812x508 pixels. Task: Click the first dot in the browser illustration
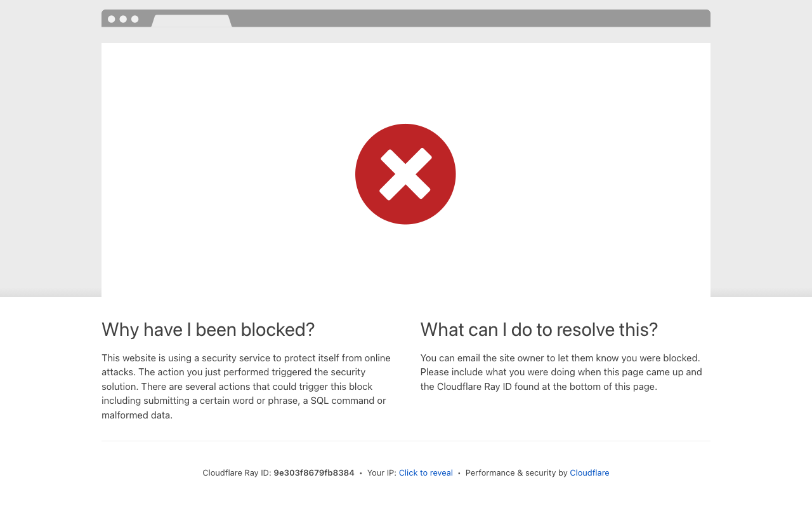pyautogui.click(x=112, y=19)
